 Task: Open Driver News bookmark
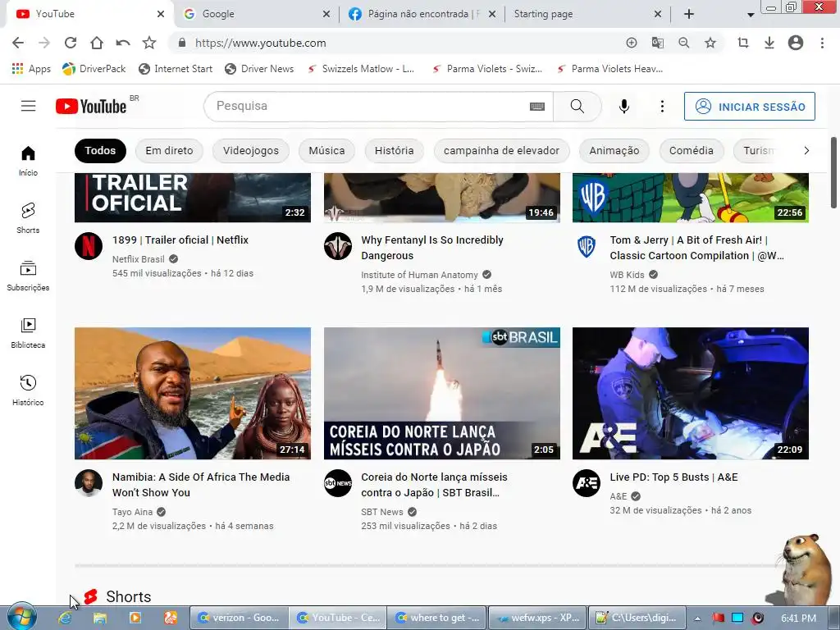click(259, 69)
